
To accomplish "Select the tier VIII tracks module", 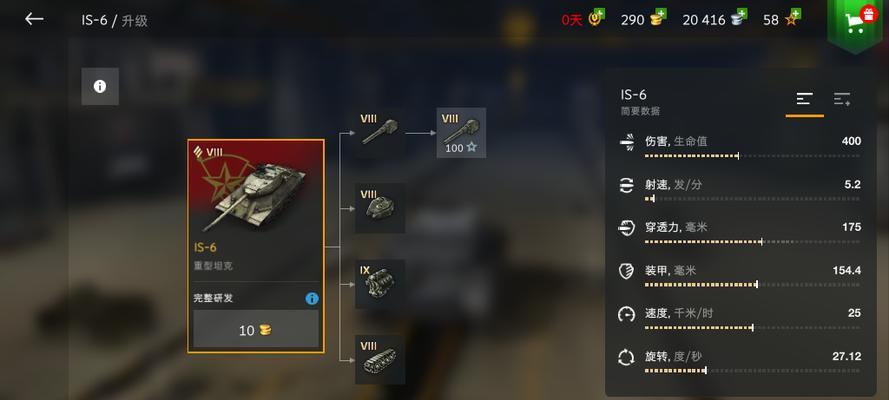I will [380, 360].
